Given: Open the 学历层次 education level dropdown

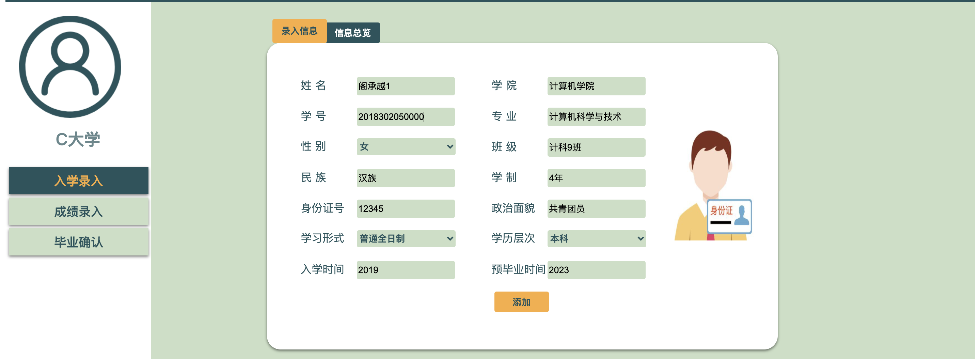Looking at the screenshot, I should pos(596,239).
